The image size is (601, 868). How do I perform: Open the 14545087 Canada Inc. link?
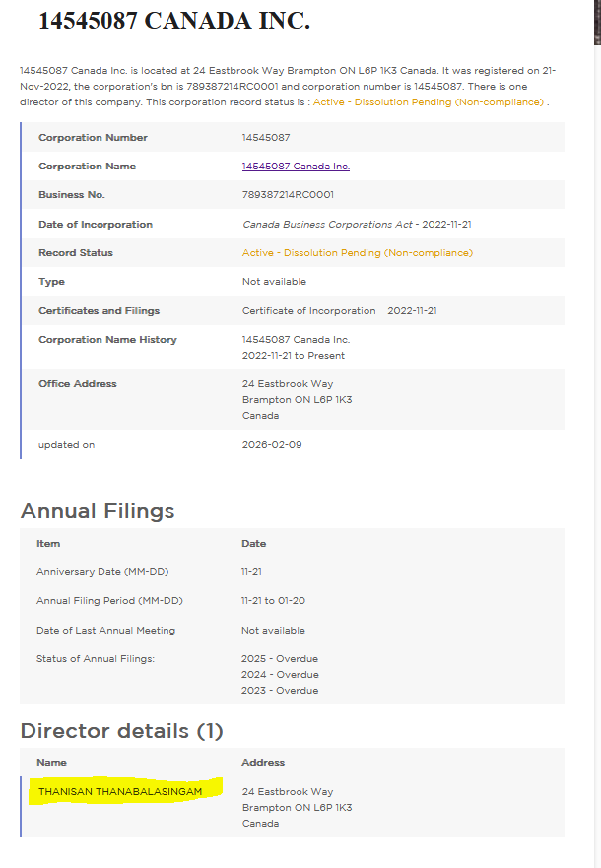tap(296, 167)
